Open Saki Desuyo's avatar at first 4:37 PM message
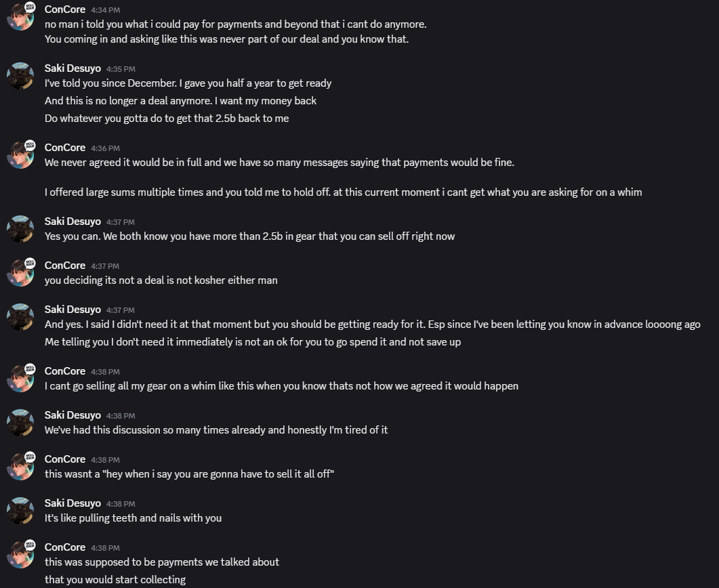Viewport: 719px width, 588px height. coord(20,229)
